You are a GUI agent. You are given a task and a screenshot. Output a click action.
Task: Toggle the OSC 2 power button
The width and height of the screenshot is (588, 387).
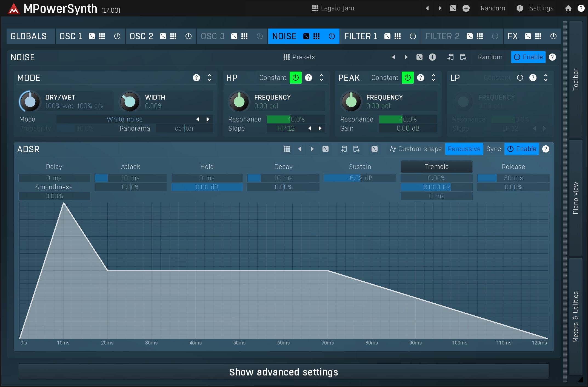(188, 36)
